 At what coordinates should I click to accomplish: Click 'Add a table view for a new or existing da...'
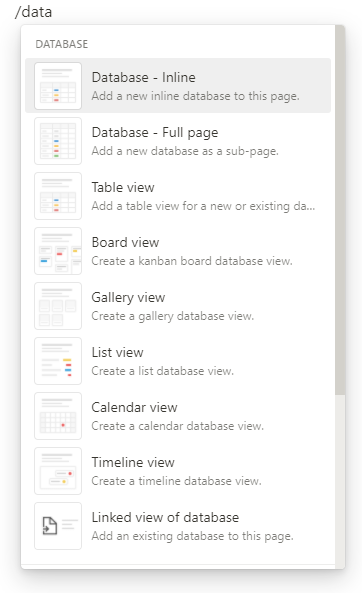(x=203, y=206)
